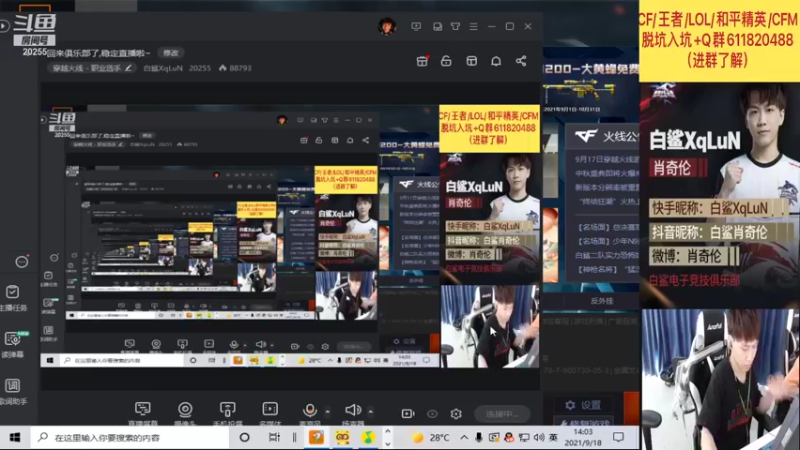The height and width of the screenshot is (450, 800).
Task: Open the orange question-mark app on taskbar
Action: (x=316, y=438)
